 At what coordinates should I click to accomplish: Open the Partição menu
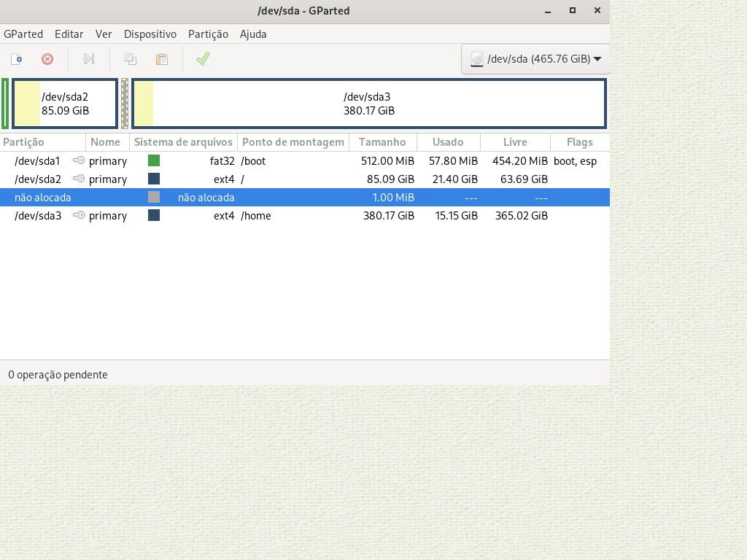(208, 34)
